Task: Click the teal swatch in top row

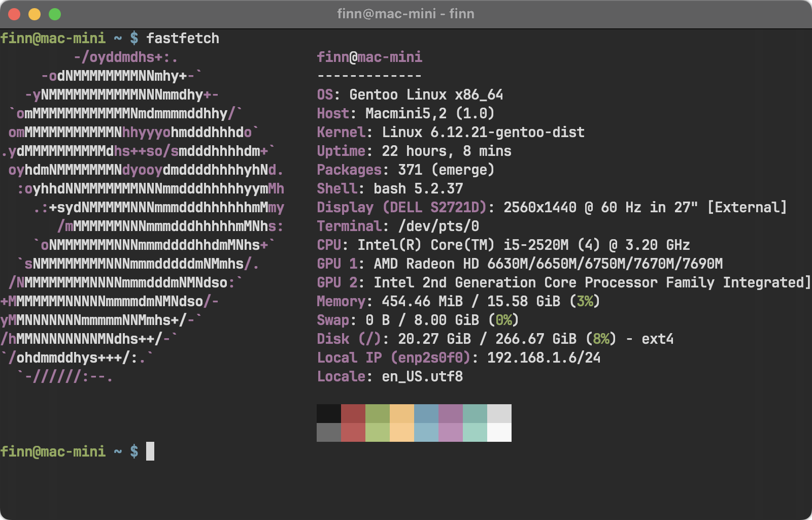Action: pyautogui.click(x=475, y=413)
